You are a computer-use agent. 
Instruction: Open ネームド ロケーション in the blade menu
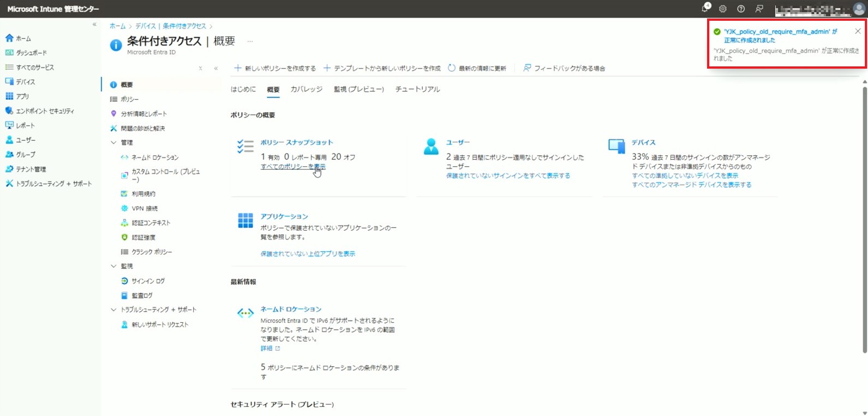coord(155,157)
